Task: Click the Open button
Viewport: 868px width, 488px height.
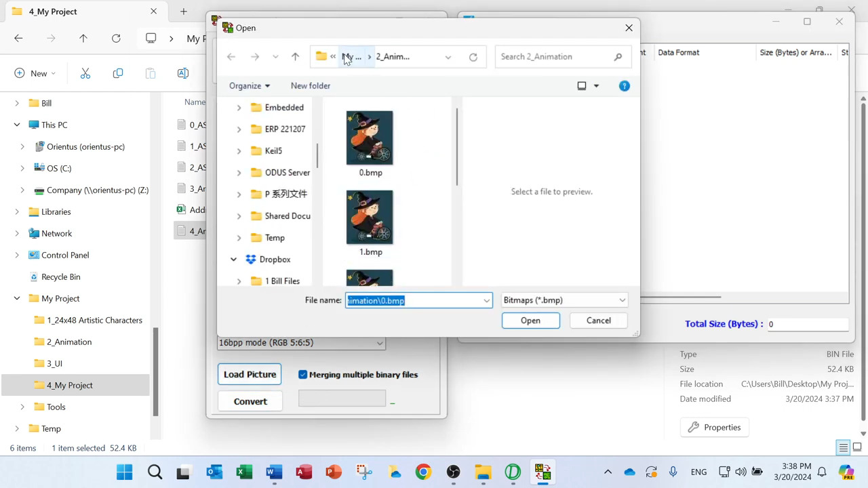Action: [530, 321]
